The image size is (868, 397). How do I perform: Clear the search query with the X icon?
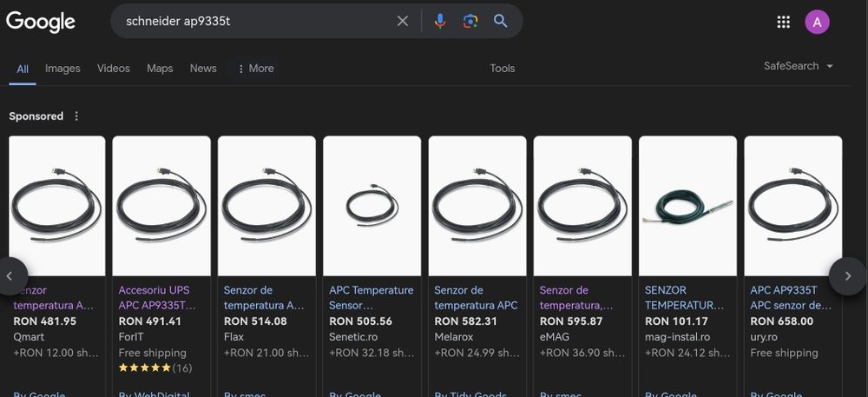coord(403,21)
